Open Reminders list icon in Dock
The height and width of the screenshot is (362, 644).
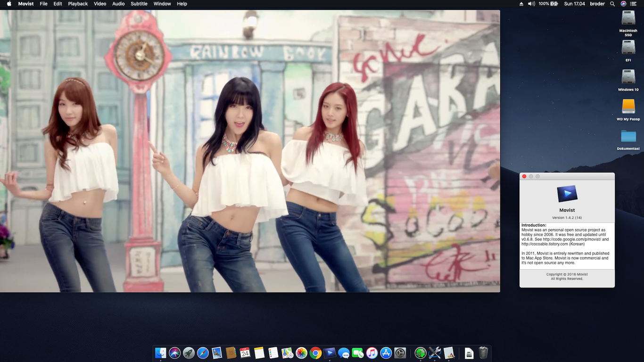(x=273, y=353)
